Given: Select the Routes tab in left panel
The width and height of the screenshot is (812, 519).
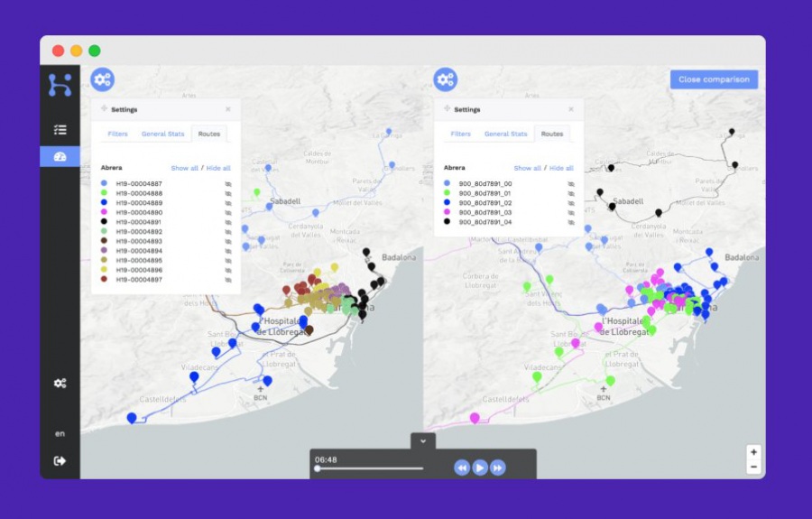Looking at the screenshot, I should [209, 134].
